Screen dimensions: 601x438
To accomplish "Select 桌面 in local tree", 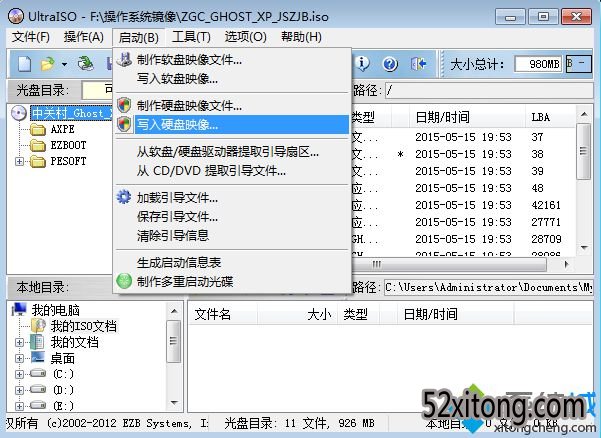I will coord(62,358).
